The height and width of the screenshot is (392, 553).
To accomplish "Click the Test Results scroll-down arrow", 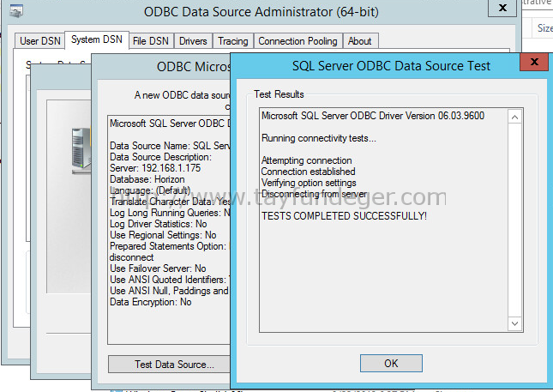I will 514,323.
